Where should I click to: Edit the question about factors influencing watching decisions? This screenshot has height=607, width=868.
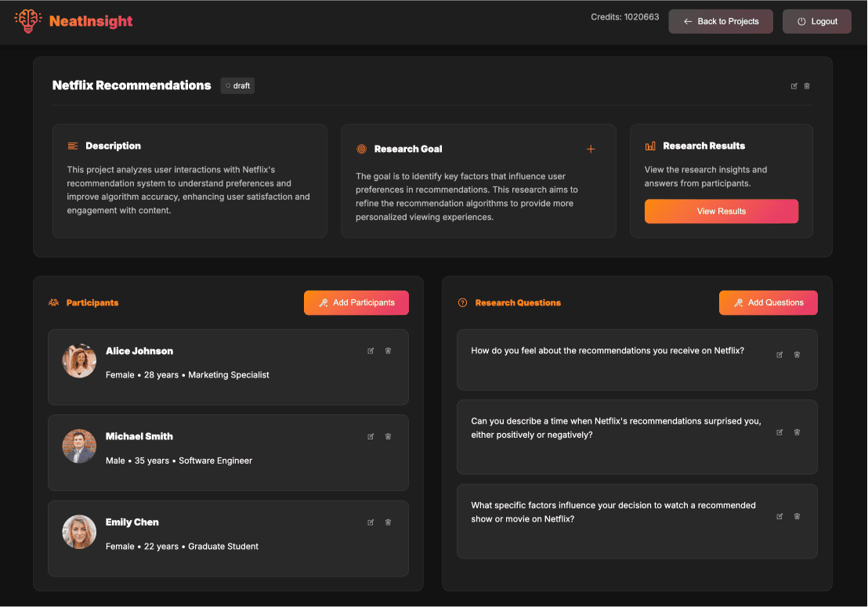(779, 516)
